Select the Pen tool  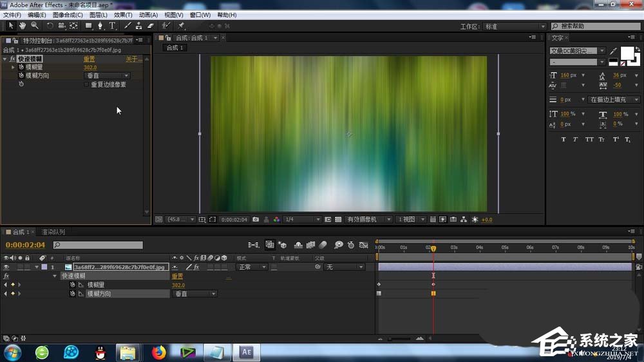coord(100,26)
